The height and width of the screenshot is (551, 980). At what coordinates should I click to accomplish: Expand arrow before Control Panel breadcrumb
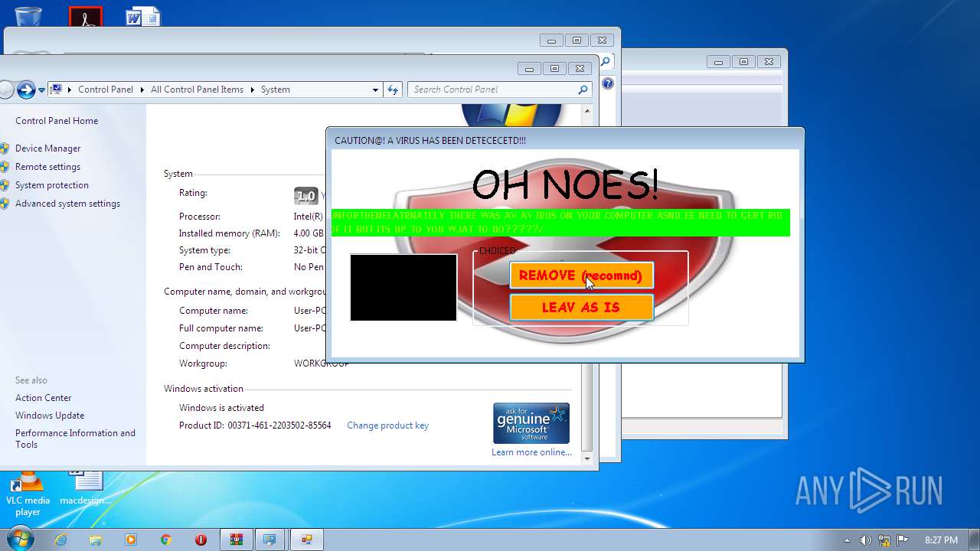(x=70, y=90)
